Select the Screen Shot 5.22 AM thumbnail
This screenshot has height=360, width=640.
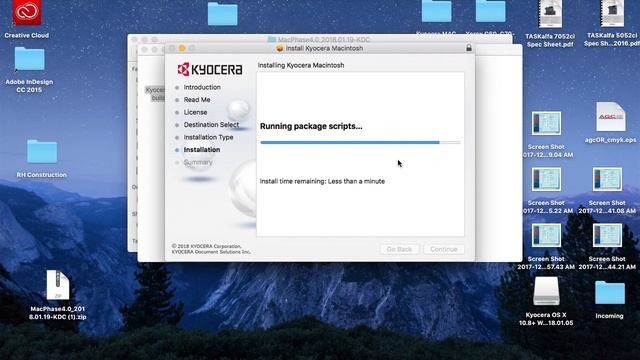546,179
